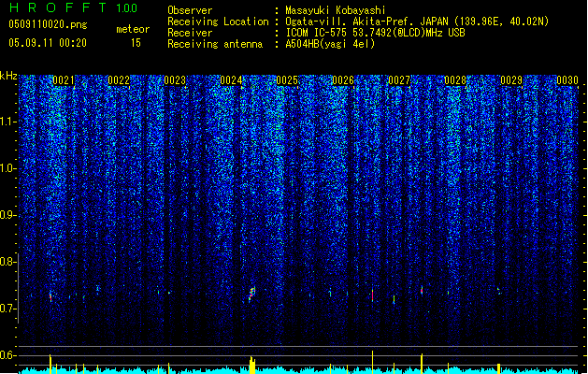Click the meteor count value 15
This screenshot has width=588, height=374.
[136, 43]
